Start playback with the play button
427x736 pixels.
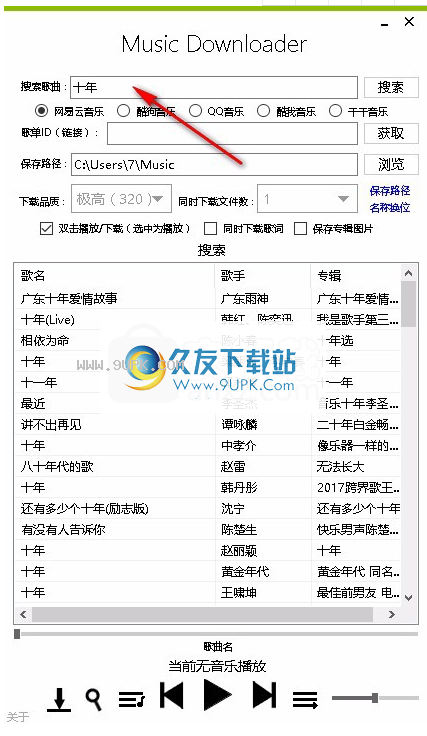[x=217, y=695]
